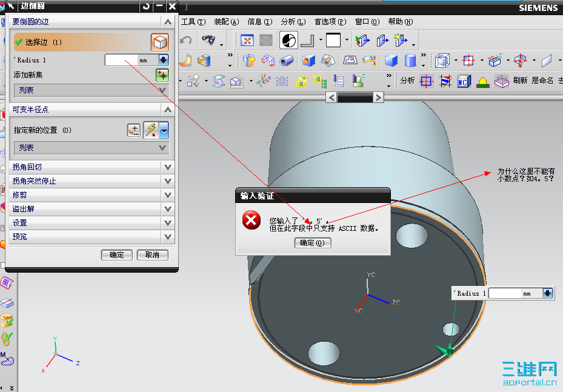Open Radius 1 options dropdown in dialog
563x392 pixels.
click(x=164, y=60)
